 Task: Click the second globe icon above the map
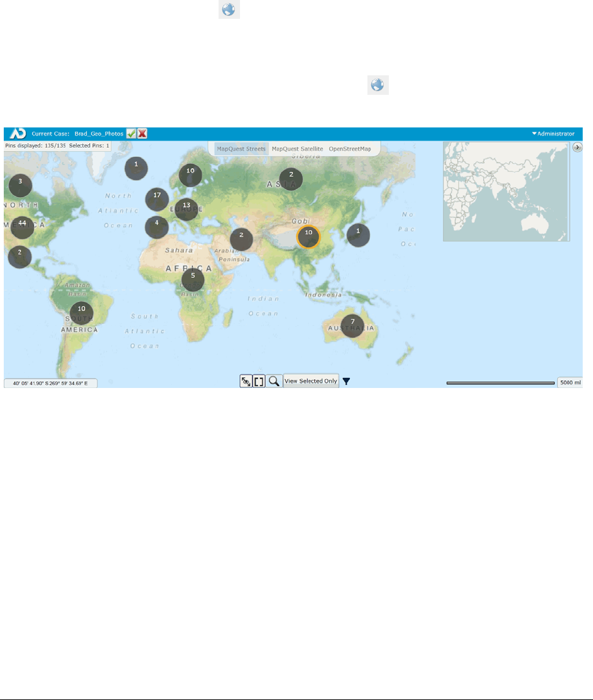pyautogui.click(x=378, y=85)
